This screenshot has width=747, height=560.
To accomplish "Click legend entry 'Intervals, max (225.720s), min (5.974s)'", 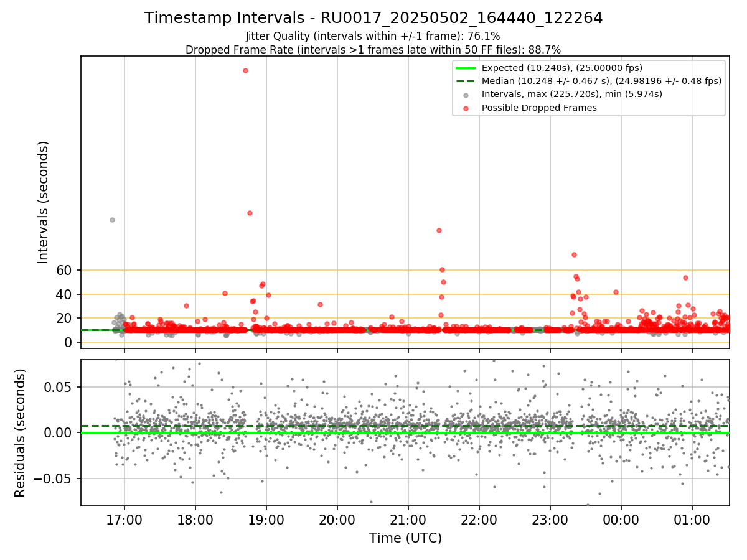I will pyautogui.click(x=571, y=94).
